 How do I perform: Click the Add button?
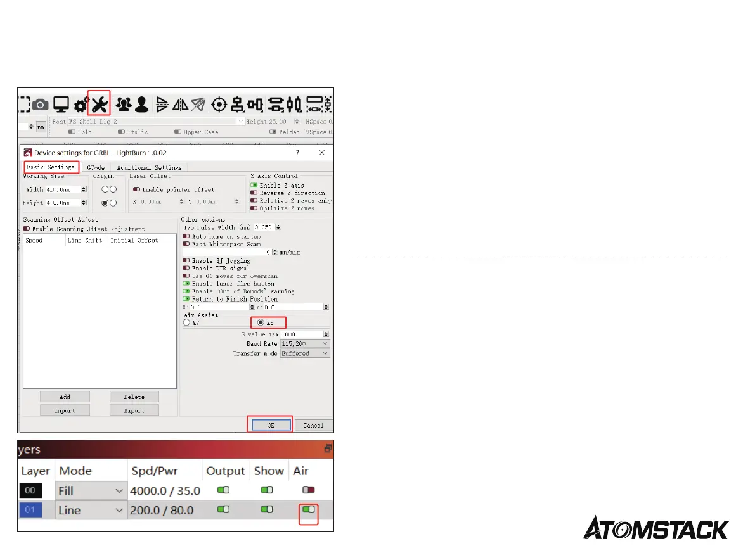[65, 397]
